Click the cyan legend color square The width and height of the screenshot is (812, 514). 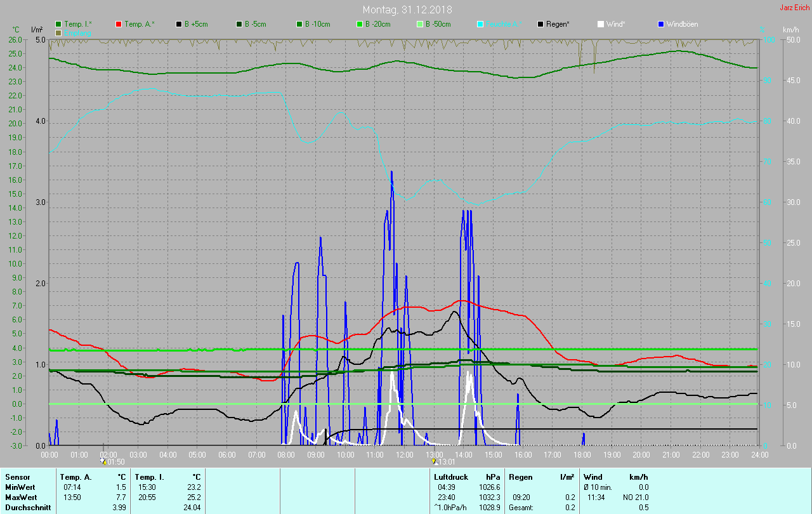pyautogui.click(x=480, y=24)
